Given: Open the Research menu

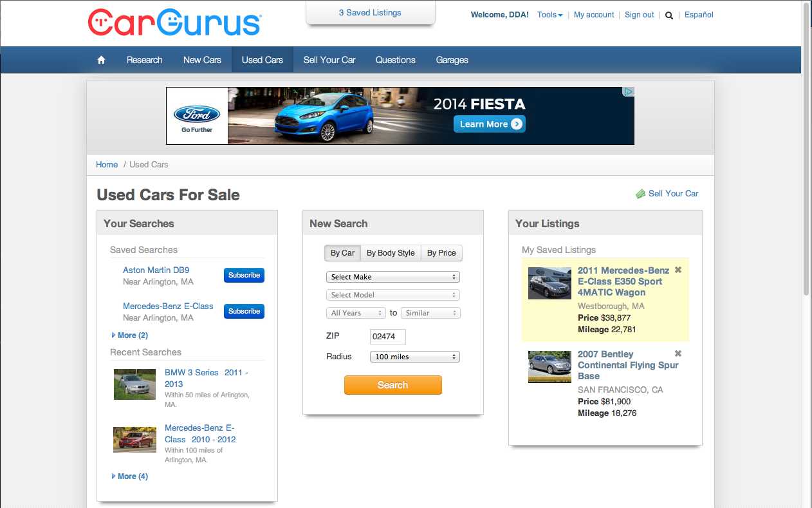Looking at the screenshot, I should point(144,60).
